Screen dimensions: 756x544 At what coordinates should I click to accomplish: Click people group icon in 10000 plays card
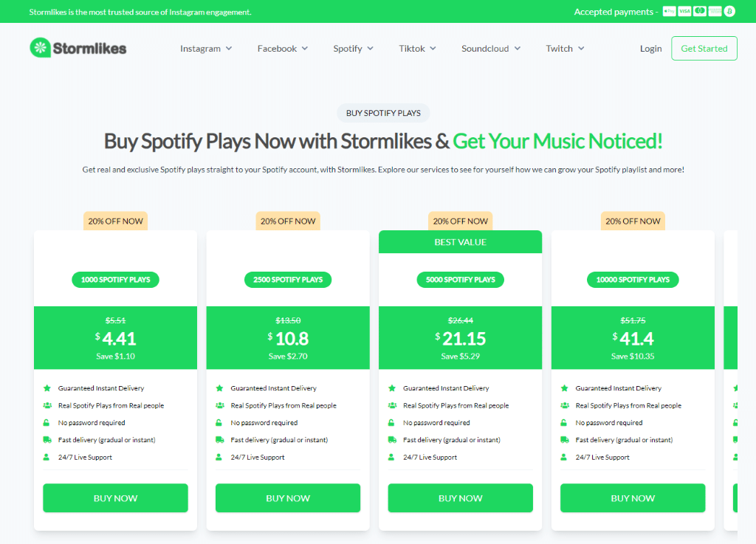[565, 405]
